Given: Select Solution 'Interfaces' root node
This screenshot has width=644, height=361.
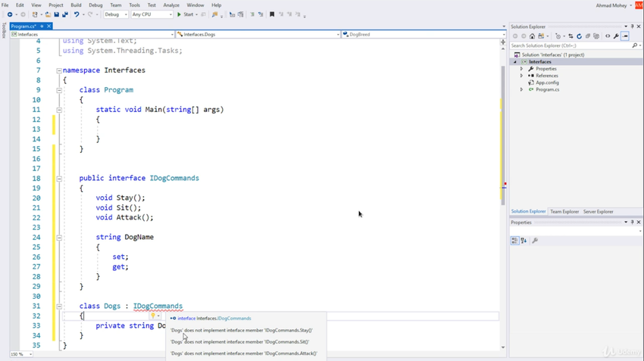Looking at the screenshot, I should (x=553, y=55).
